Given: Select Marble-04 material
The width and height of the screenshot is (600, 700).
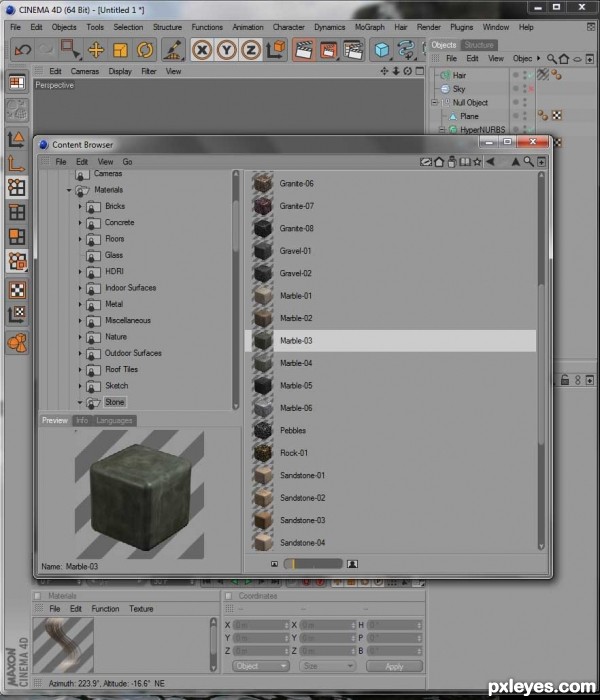Looking at the screenshot, I should [391, 363].
